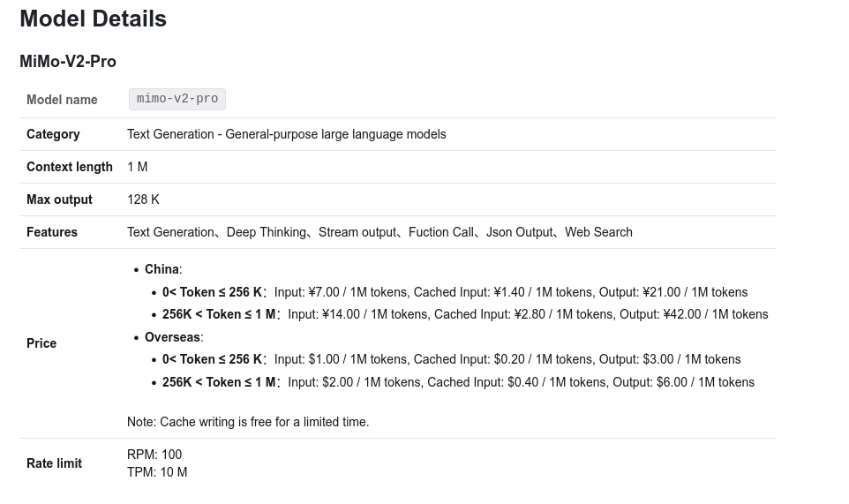
Task: Click the Features row label
Action: [x=52, y=232]
